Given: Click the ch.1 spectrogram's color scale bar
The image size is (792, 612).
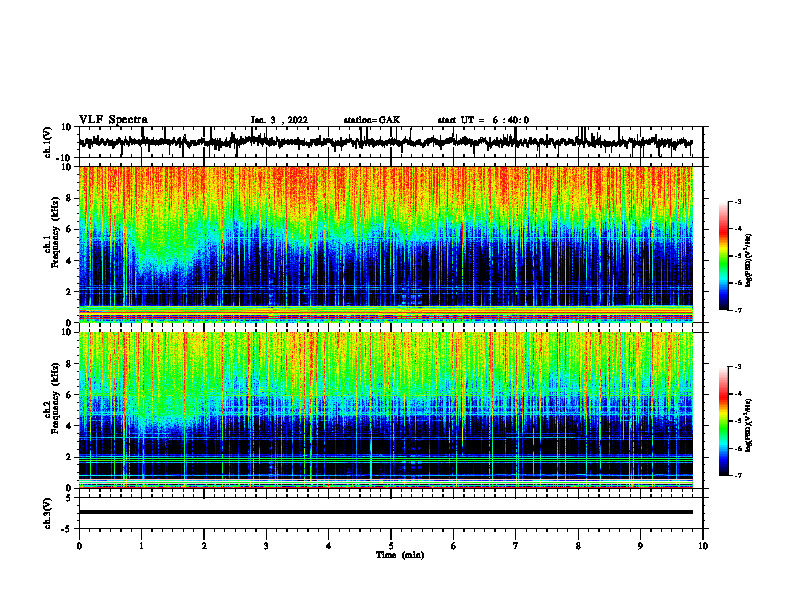Looking at the screenshot, I should 724,256.
